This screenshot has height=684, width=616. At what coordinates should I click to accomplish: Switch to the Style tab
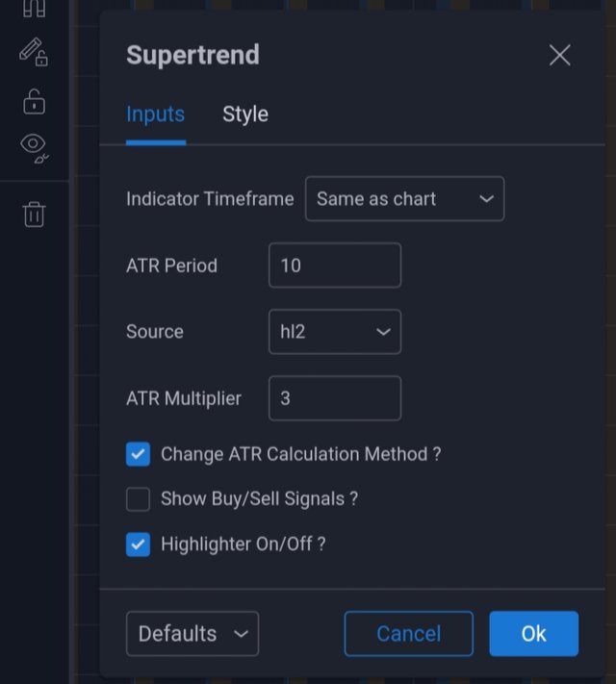pyautogui.click(x=245, y=114)
